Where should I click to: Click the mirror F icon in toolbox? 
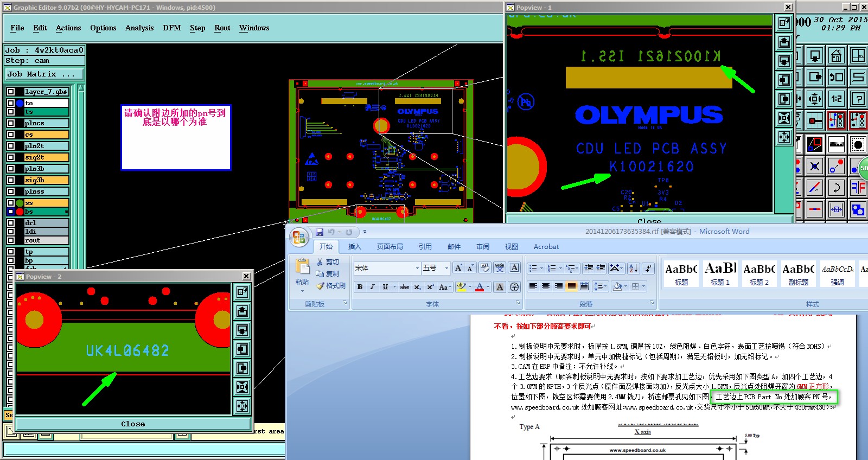point(858,188)
